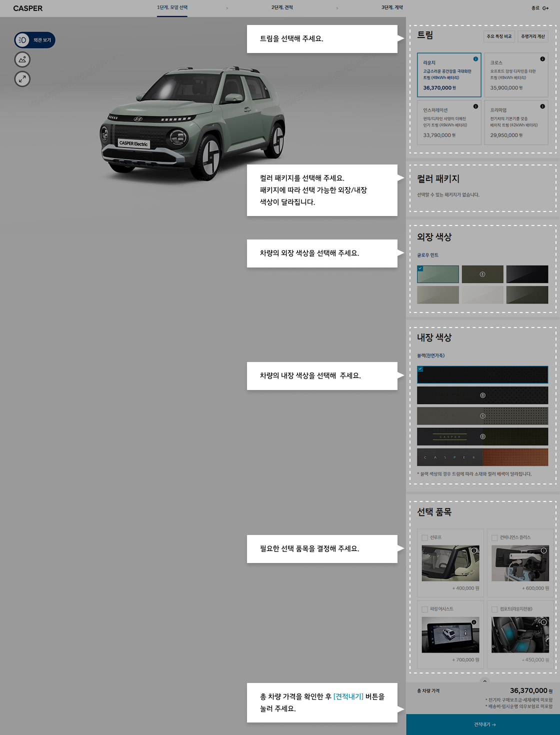The width and height of the screenshot is (560, 735).
Task: Toggle the 외관 보기 exterior view switch
Action: [x=34, y=40]
